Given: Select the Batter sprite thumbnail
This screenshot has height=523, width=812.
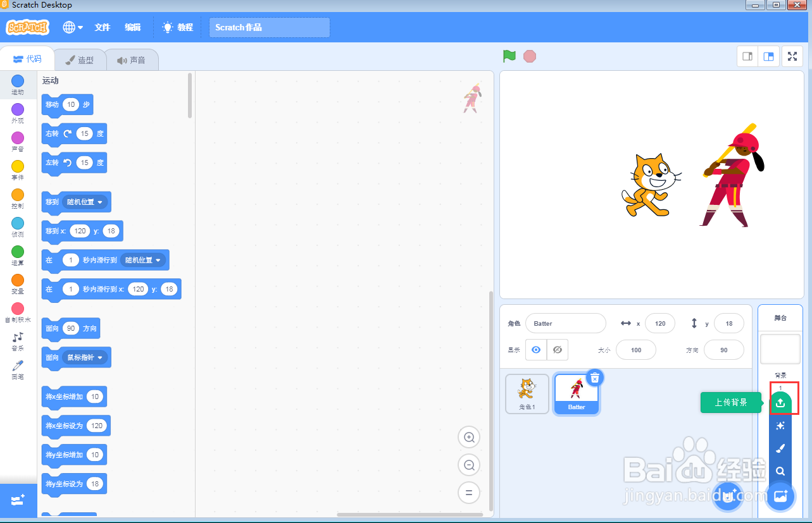Looking at the screenshot, I should (x=576, y=394).
